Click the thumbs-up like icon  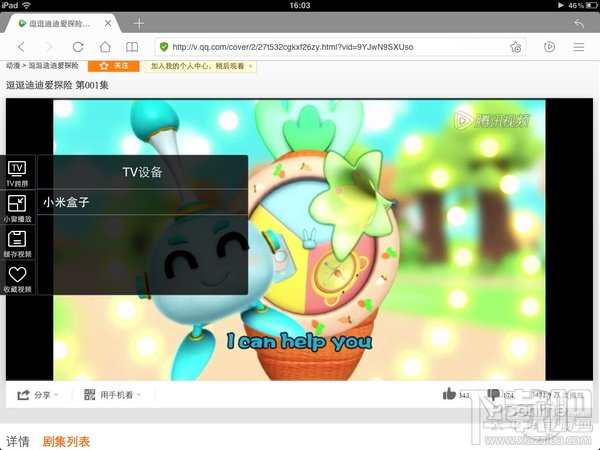pos(449,394)
